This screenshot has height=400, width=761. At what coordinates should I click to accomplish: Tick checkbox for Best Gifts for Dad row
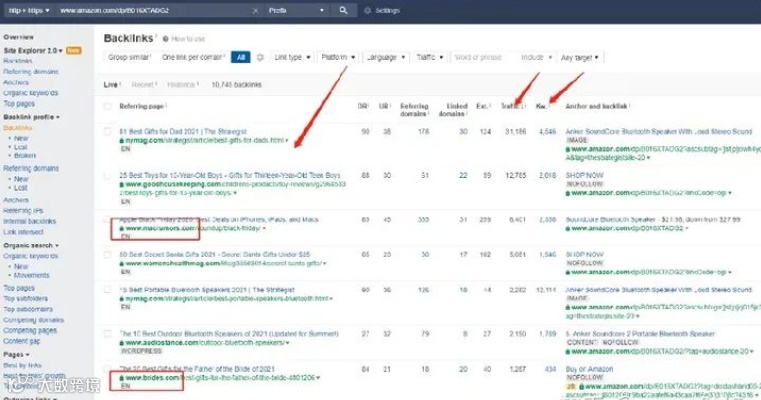point(107,131)
